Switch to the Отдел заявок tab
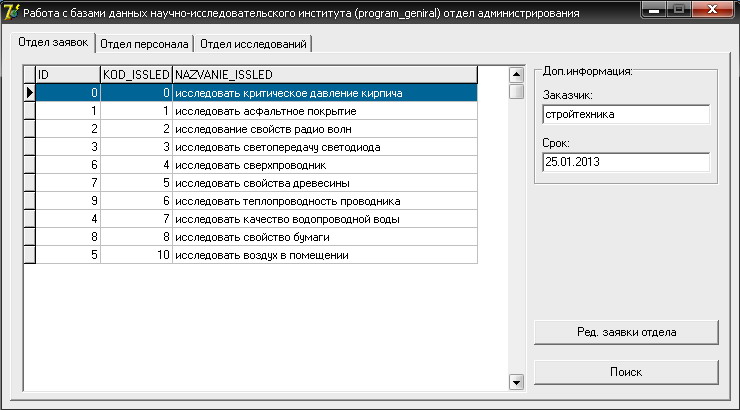This screenshot has width=740, height=410. click(53, 42)
